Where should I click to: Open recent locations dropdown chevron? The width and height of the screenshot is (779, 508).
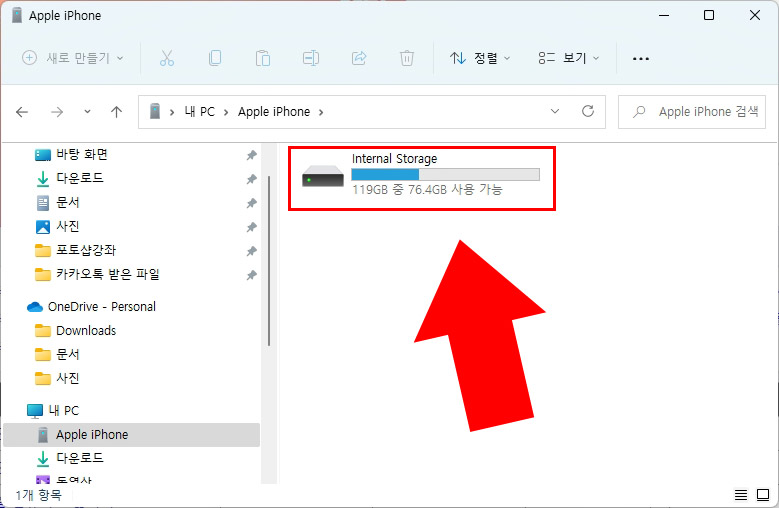pos(87,112)
